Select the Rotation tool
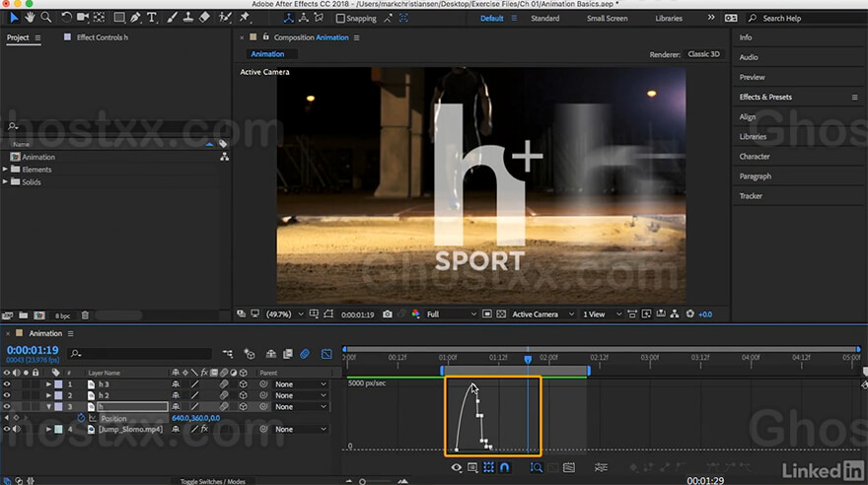 tap(66, 18)
